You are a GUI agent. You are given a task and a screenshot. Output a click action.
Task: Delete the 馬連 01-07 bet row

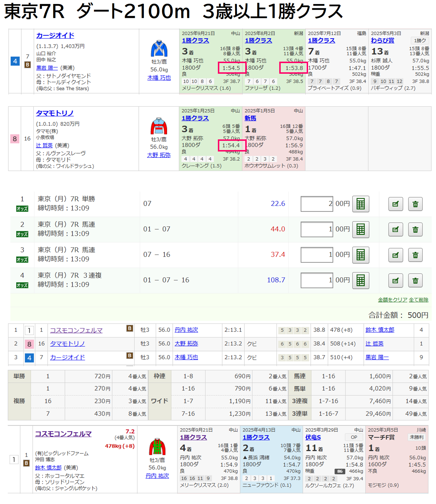tap(415, 230)
